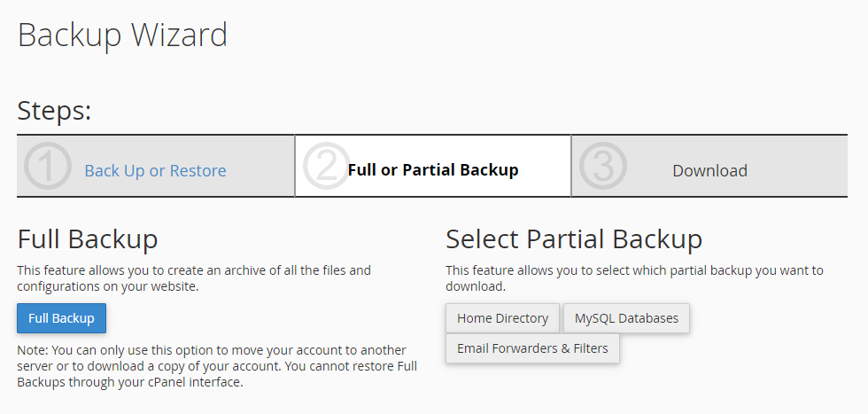This screenshot has height=414, width=868.
Task: Click the step 1 circled number icon
Action: click(48, 167)
